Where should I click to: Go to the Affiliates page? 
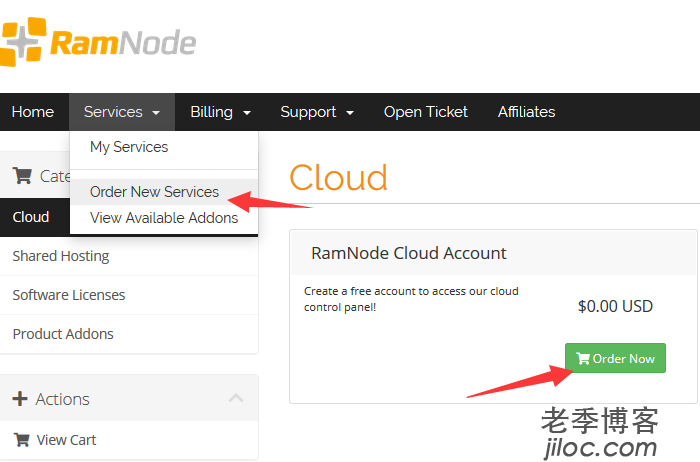526,112
